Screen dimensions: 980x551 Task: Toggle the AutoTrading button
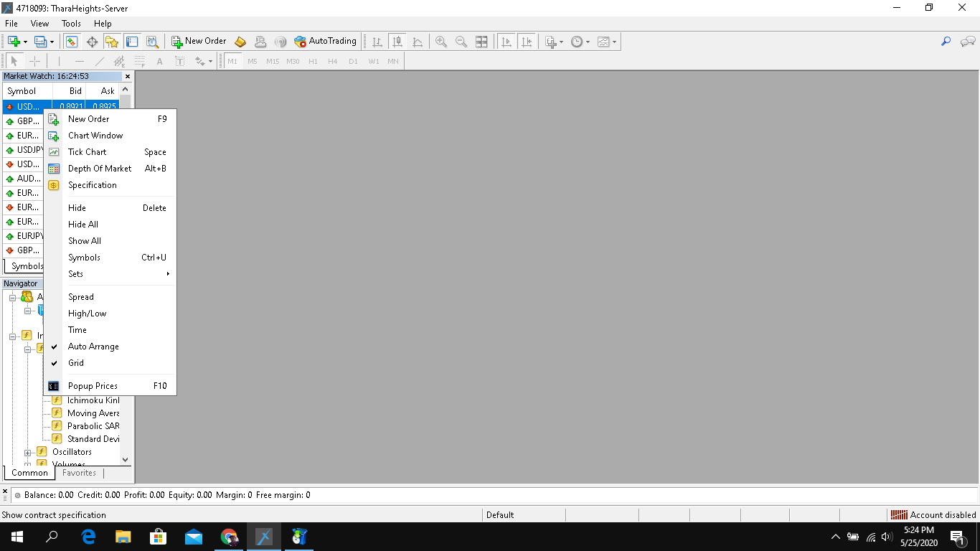(x=325, y=42)
